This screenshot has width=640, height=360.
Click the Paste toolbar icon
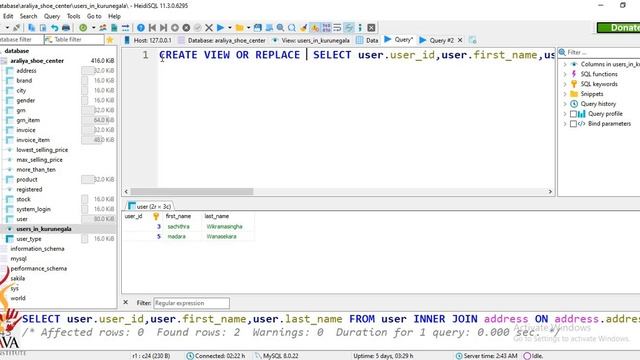(42, 28)
